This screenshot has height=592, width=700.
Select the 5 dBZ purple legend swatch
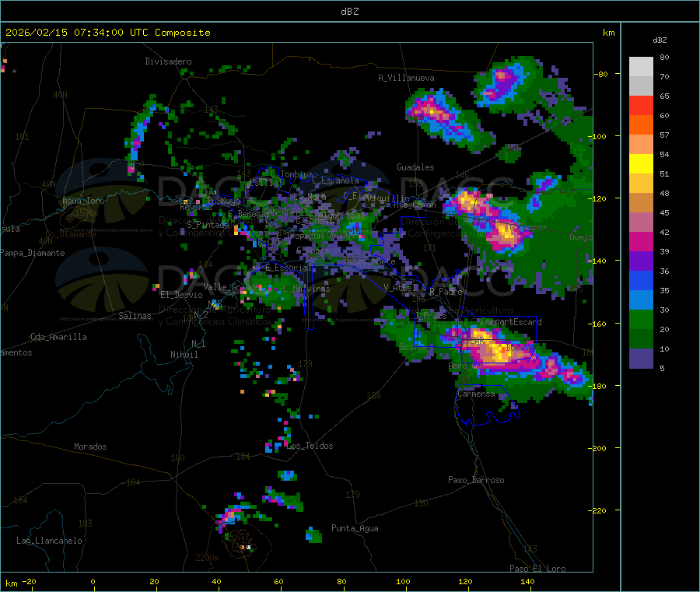coord(641,359)
